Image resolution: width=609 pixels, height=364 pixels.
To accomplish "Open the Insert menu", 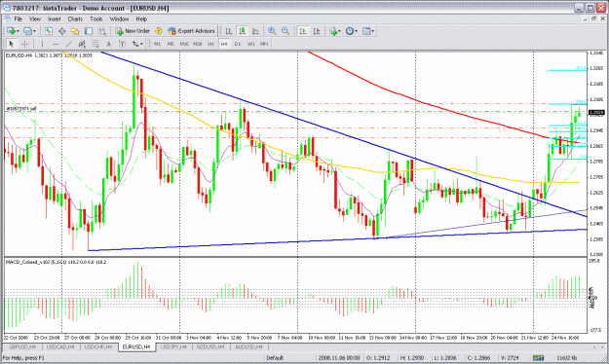I will 54,18.
